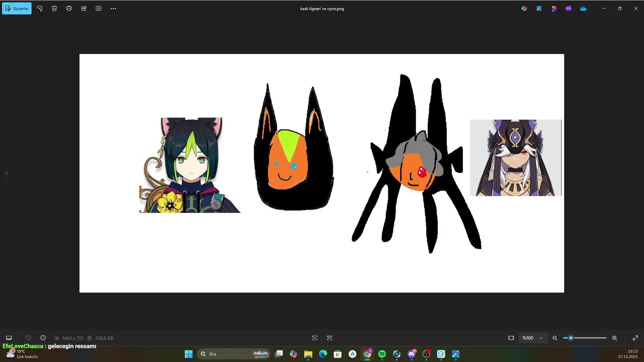Minimize the Photos window
644x362 pixels.
click(x=604, y=9)
